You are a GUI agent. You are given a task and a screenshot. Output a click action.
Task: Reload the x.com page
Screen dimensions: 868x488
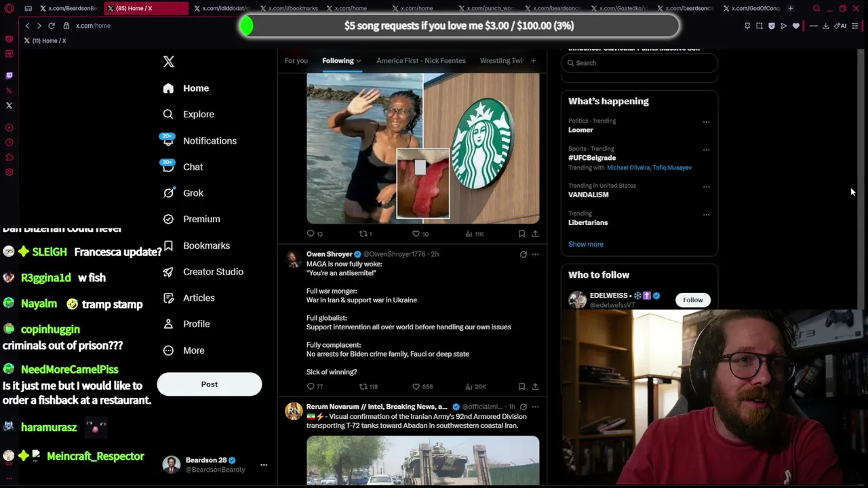[51, 26]
